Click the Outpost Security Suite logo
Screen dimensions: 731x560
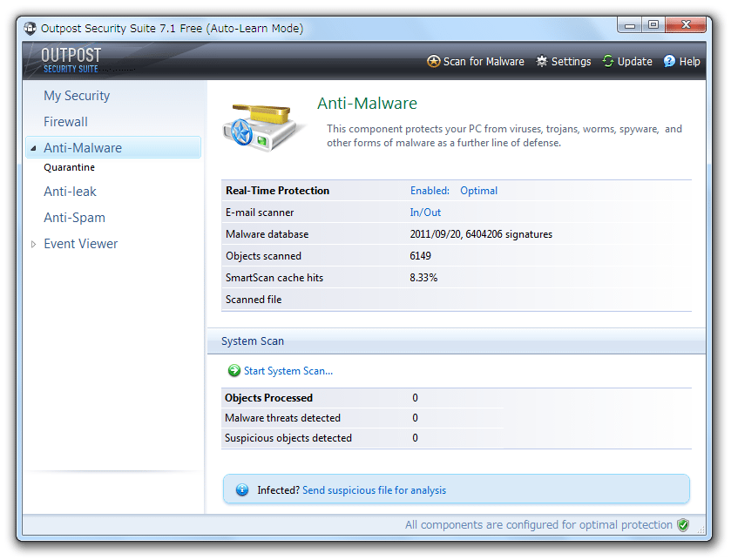[x=71, y=61]
